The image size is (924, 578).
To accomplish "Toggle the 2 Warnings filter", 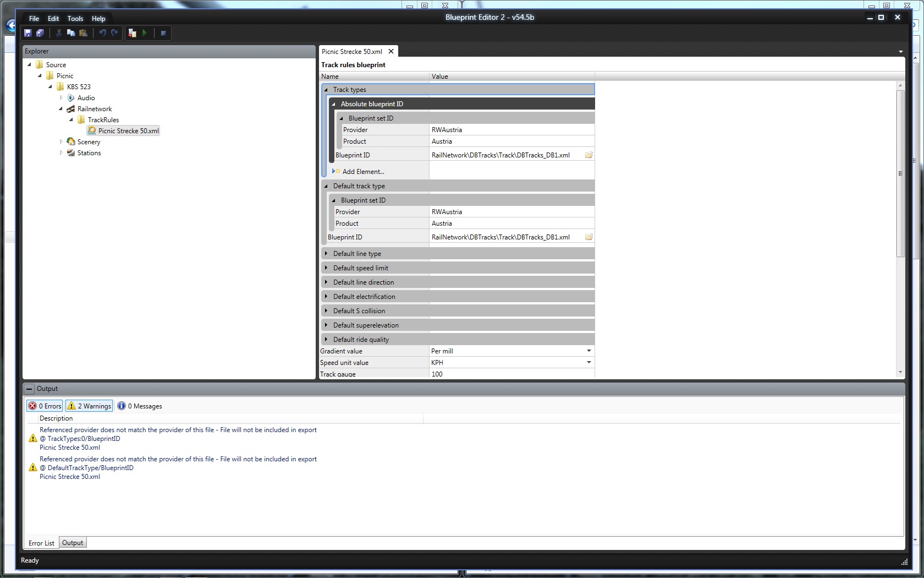I will (89, 406).
